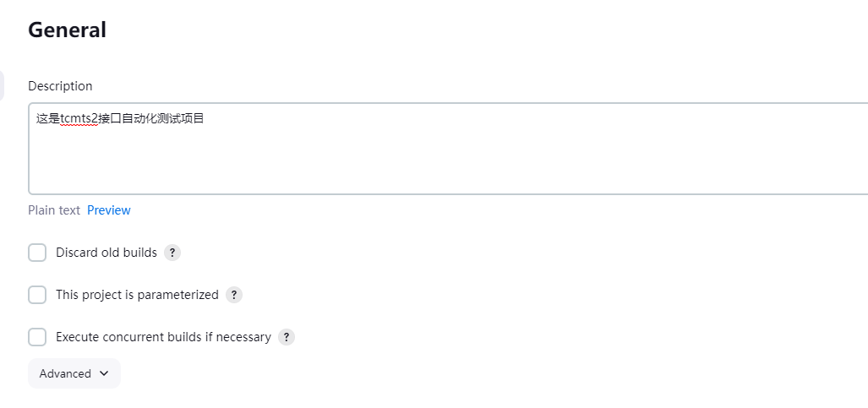This screenshot has width=868, height=408.
Task: Click the "This project is parameterized" label text
Action: (137, 295)
